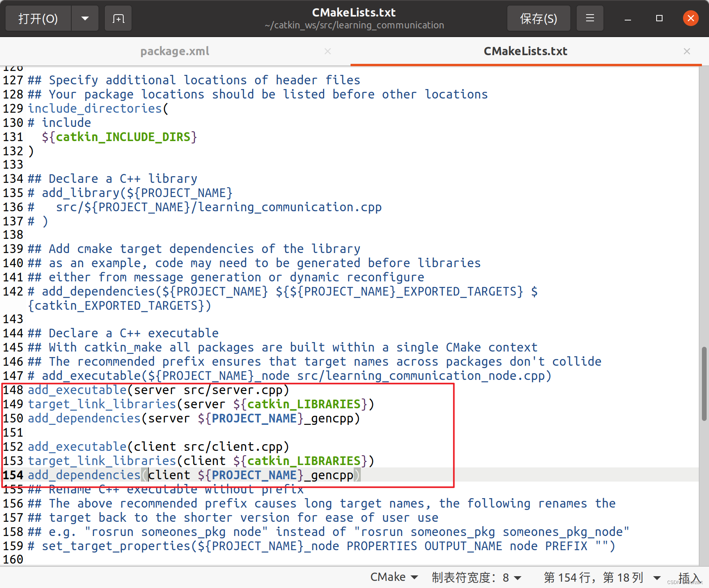Open the line and column position dropdown

coord(602,577)
